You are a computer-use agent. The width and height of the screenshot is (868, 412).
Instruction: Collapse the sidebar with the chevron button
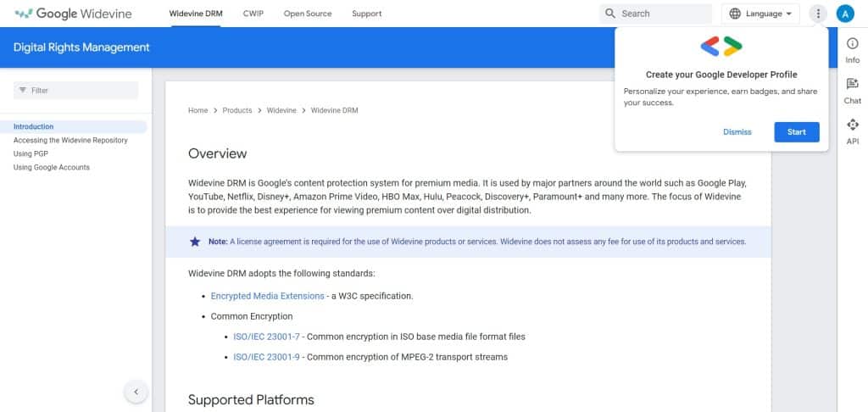[136, 392]
